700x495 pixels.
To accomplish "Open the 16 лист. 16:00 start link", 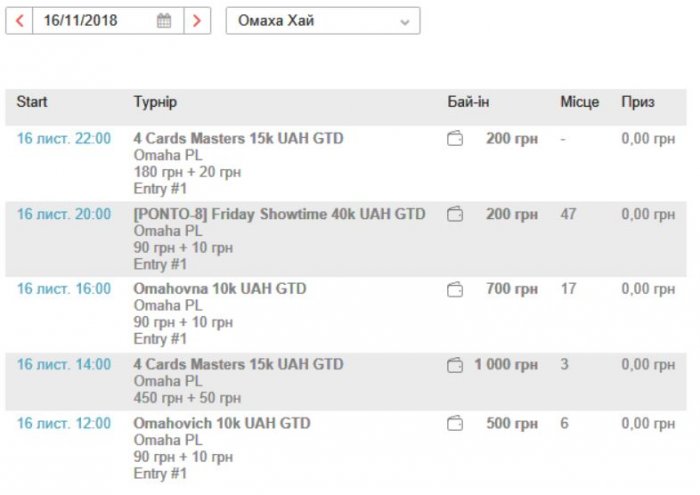I will tap(64, 289).
